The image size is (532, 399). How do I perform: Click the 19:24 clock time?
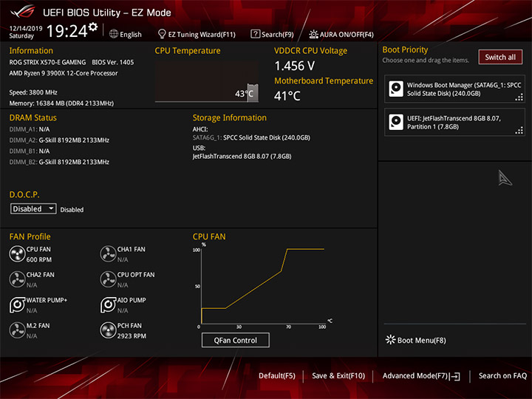pos(66,31)
